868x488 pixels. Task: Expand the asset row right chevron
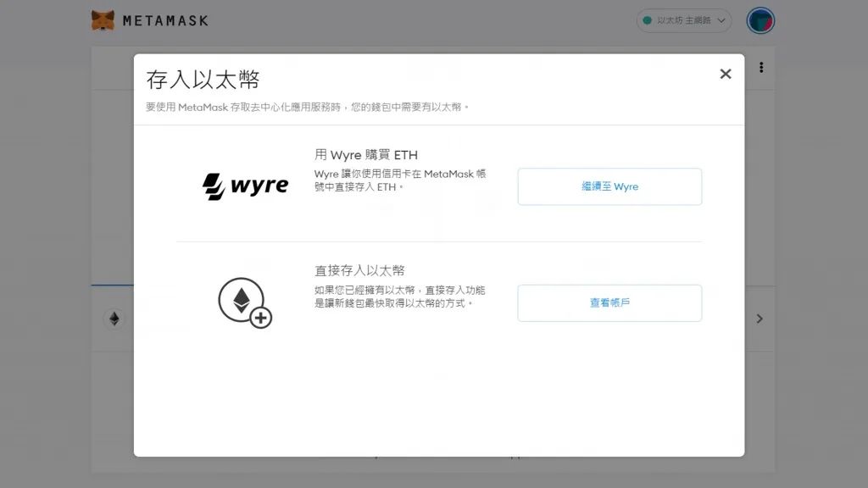[759, 319]
